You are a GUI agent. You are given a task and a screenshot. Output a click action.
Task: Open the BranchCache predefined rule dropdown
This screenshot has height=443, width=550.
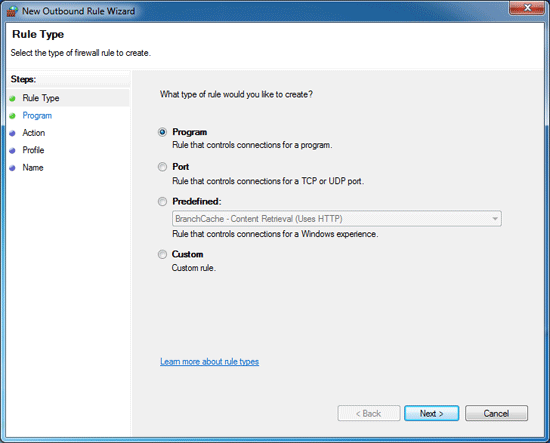[x=337, y=219]
